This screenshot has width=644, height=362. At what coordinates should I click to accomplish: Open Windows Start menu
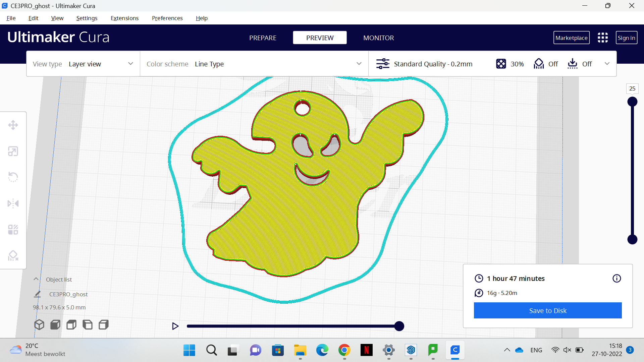pyautogui.click(x=189, y=350)
